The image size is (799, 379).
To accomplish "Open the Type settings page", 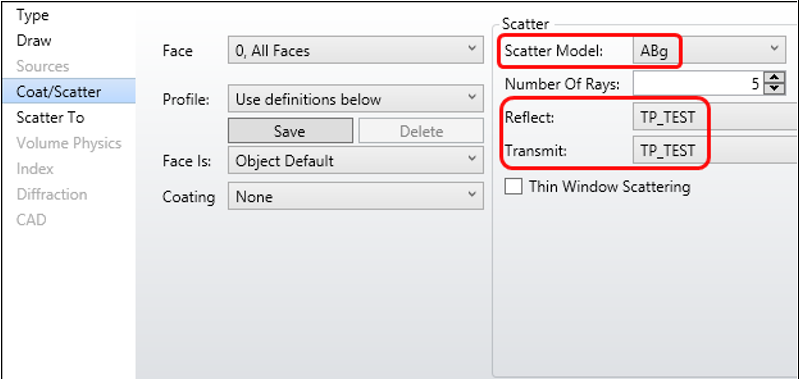I will click(33, 15).
